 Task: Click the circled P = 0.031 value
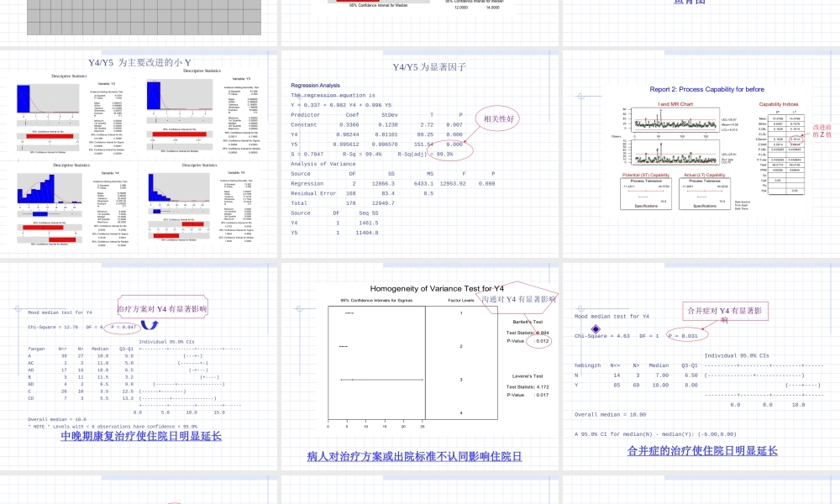[687, 335]
